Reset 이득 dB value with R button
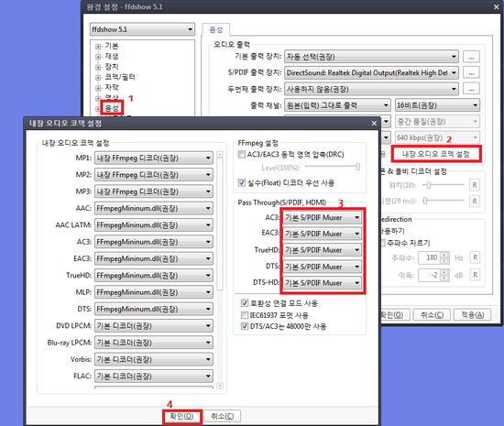Viewport: 504px width, 426px height. coord(475,275)
